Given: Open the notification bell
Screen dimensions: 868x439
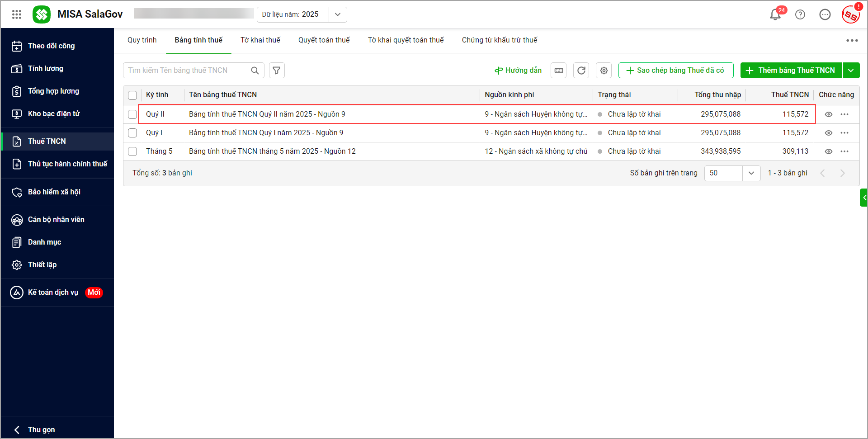Looking at the screenshot, I should coord(775,15).
